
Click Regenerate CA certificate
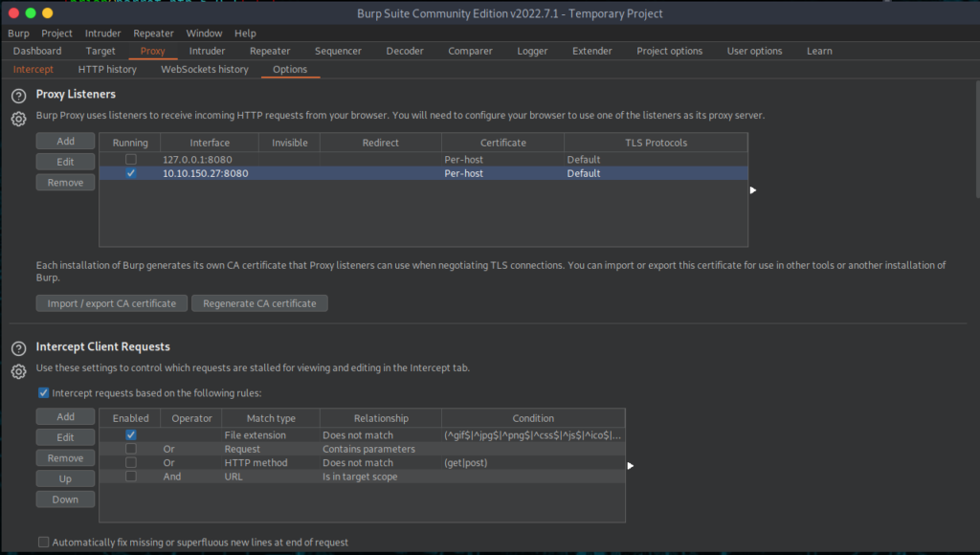pos(259,303)
